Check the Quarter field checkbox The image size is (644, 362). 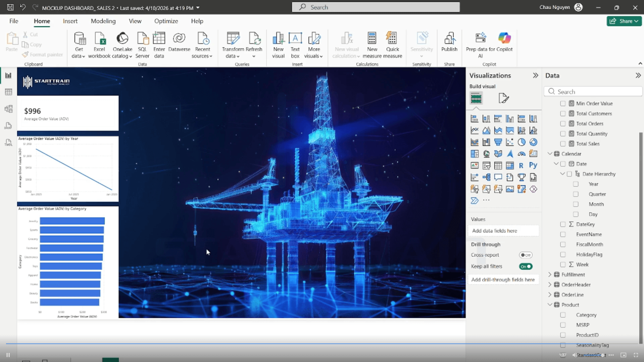tap(576, 194)
